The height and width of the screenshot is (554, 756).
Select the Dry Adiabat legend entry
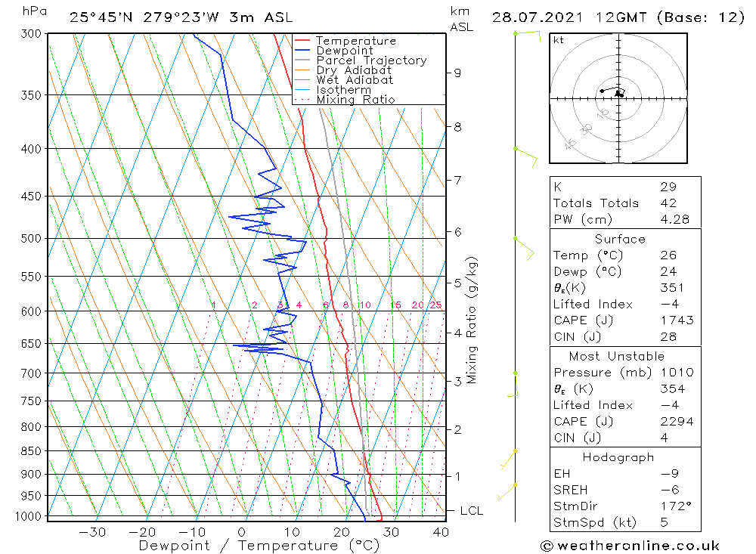coord(354,70)
